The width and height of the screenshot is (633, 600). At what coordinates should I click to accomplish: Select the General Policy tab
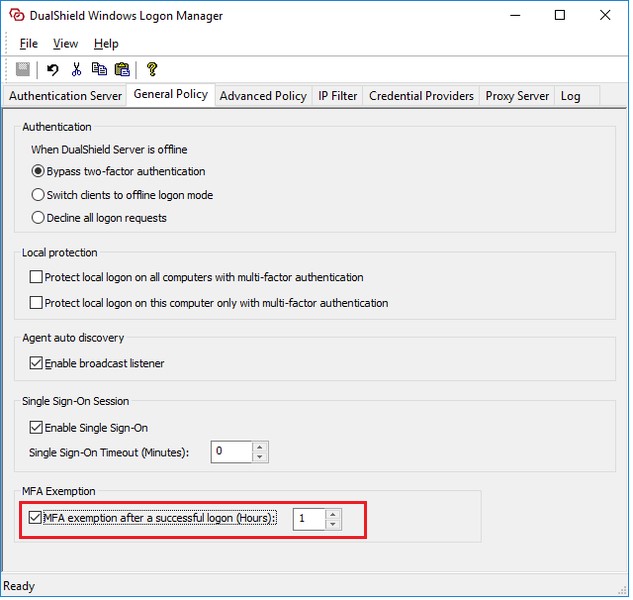[171, 94]
